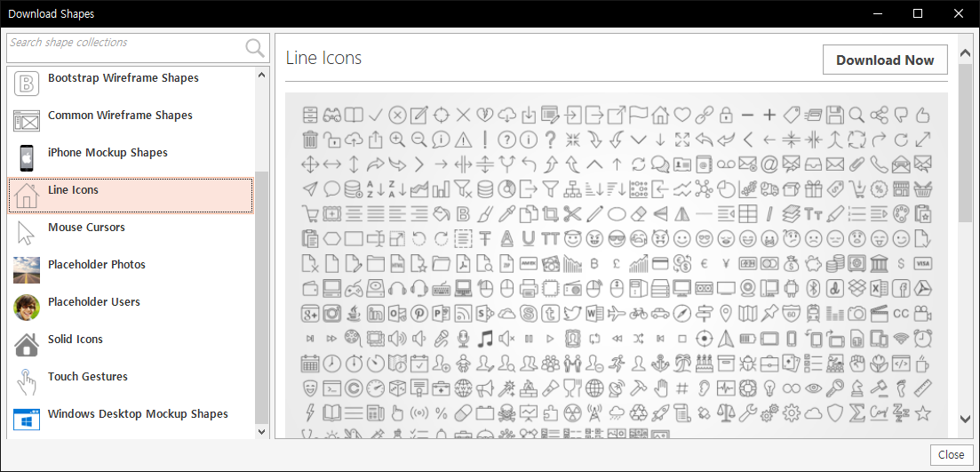Click the scissors icon

click(x=572, y=214)
